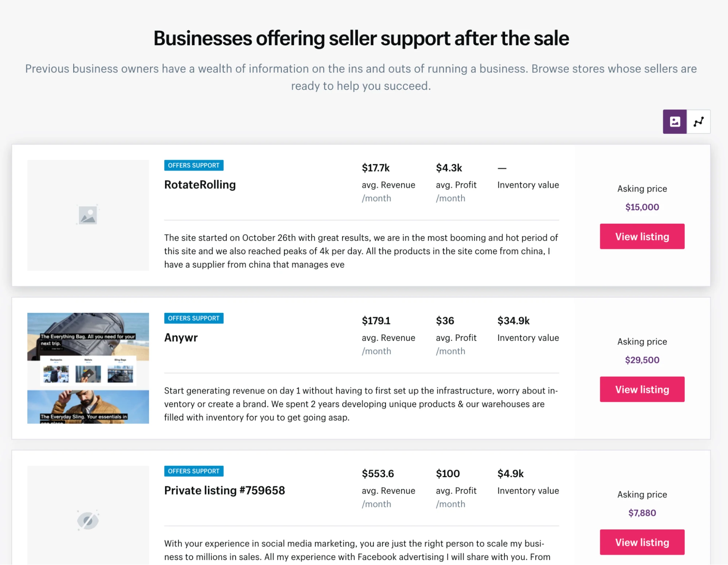Viewport: 728px width, 565px height.
Task: Click the $29,500 asking price
Action: 642,360
